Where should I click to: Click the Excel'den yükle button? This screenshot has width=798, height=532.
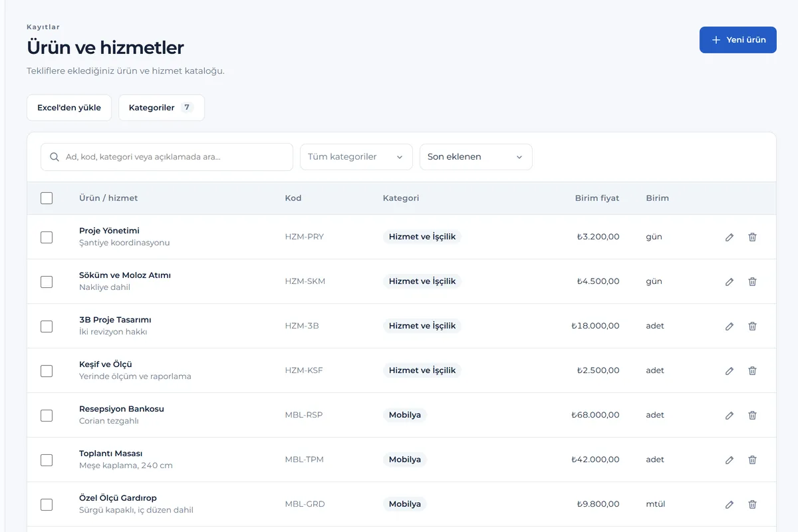69,108
